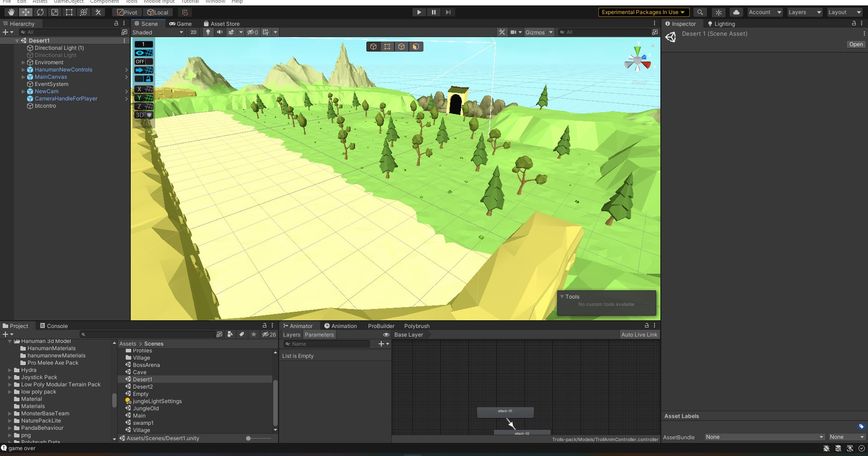Open Experimental Packages In Use dropdown
This screenshot has height=456, width=868.
pyautogui.click(x=643, y=12)
